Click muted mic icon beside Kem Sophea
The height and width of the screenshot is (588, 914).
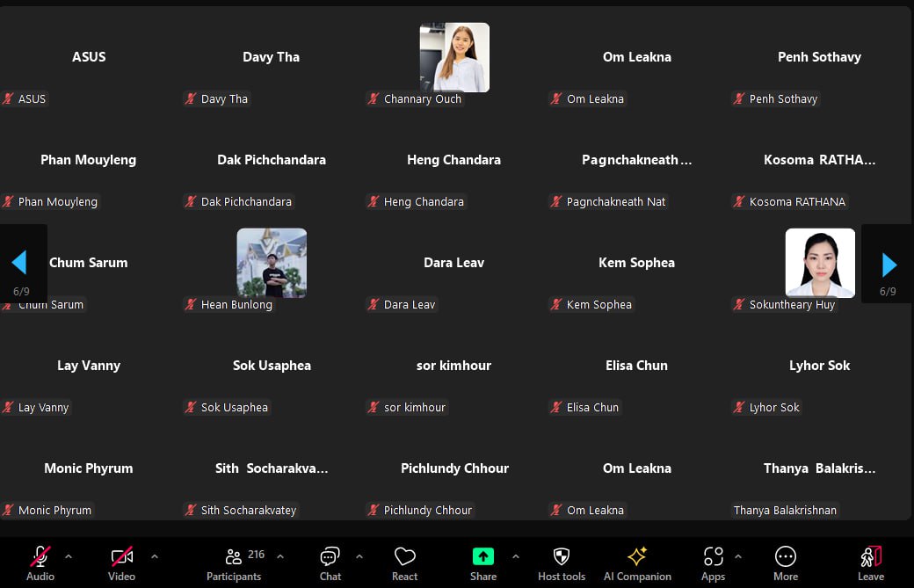point(556,304)
